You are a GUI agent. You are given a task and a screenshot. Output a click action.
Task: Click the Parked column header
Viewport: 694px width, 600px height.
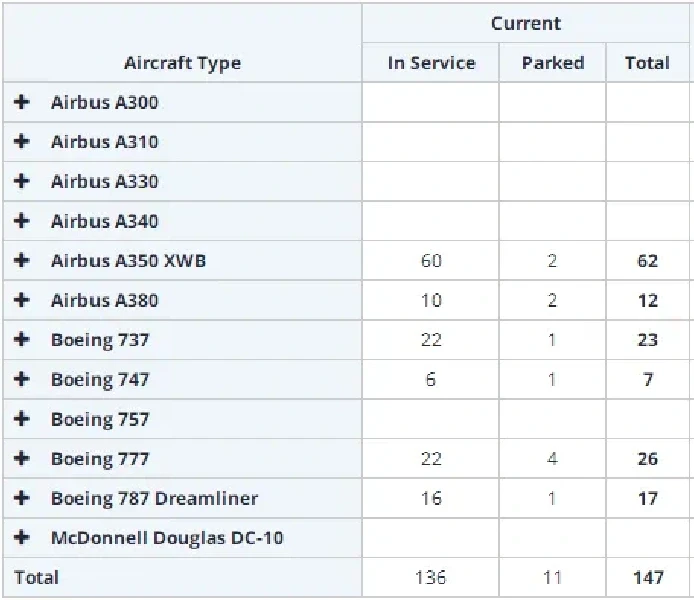click(552, 63)
